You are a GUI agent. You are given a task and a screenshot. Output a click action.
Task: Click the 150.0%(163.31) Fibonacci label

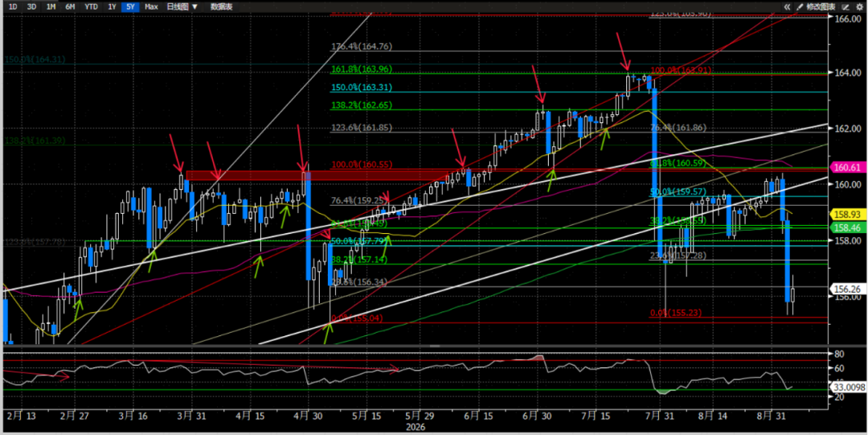tap(362, 88)
